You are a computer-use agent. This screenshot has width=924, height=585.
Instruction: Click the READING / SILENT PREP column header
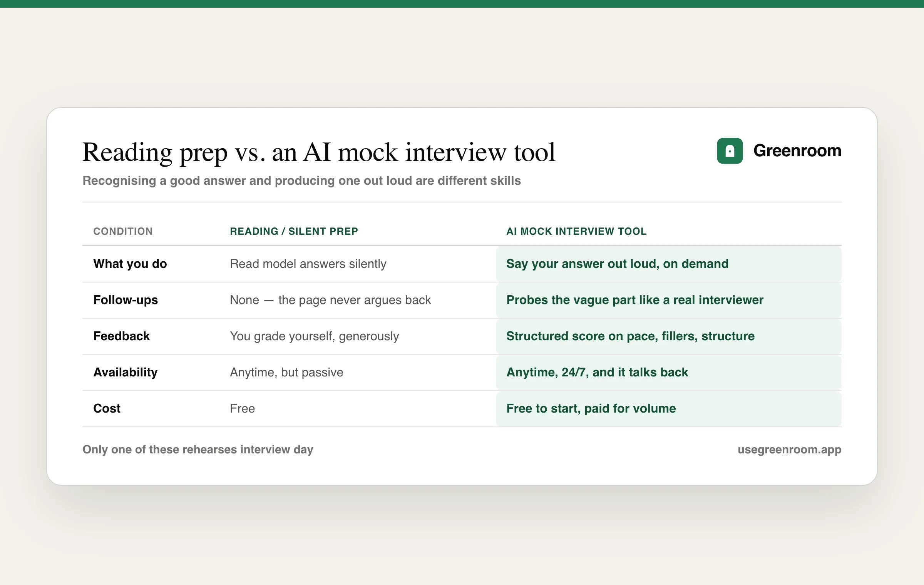[x=294, y=231]
